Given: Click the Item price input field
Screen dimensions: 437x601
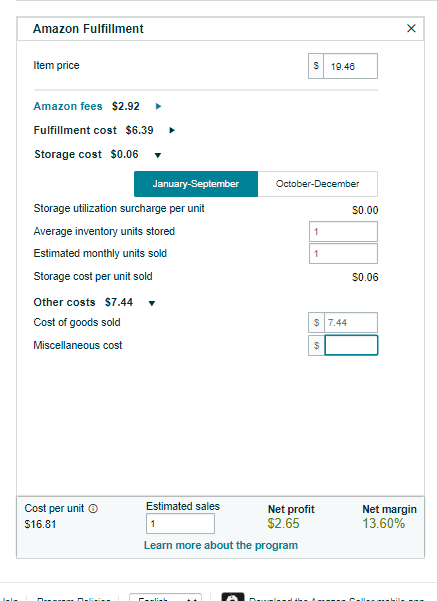Looking at the screenshot, I should (350, 66).
